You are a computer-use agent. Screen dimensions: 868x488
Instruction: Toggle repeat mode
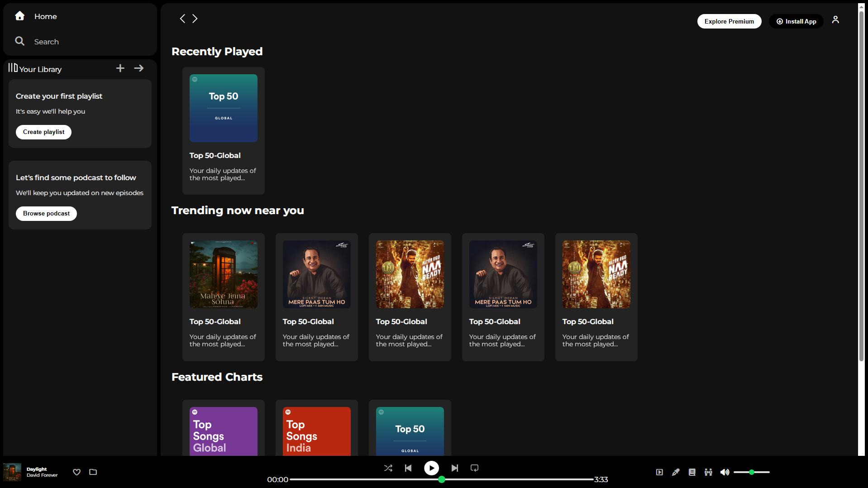[474, 468]
